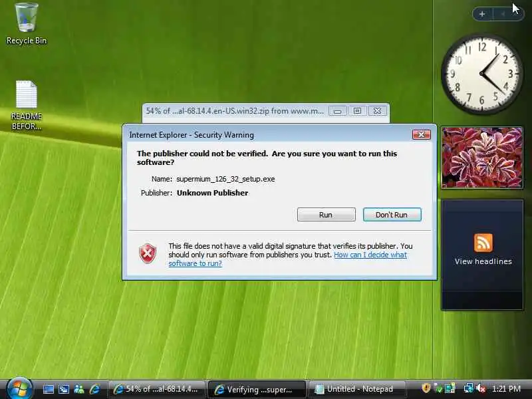
Task: Switch to the '54% of ...al-68.14.4...' taskbar button
Action: click(157, 389)
